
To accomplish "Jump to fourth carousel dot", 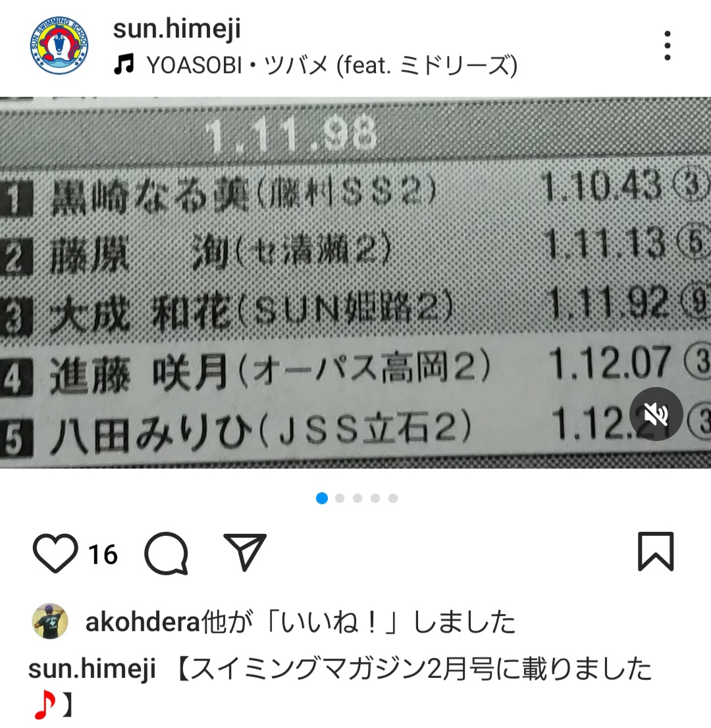I will click(375, 498).
